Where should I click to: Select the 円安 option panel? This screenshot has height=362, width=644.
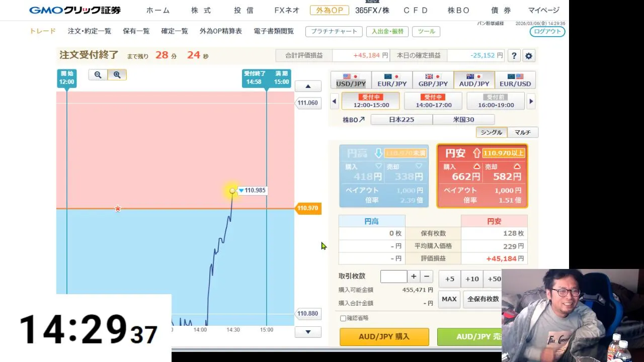tap(482, 176)
